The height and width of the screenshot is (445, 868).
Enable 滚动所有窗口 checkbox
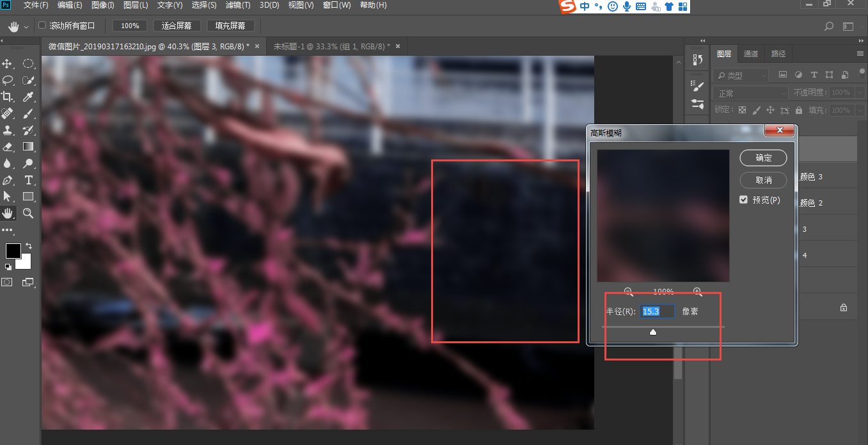coord(43,26)
